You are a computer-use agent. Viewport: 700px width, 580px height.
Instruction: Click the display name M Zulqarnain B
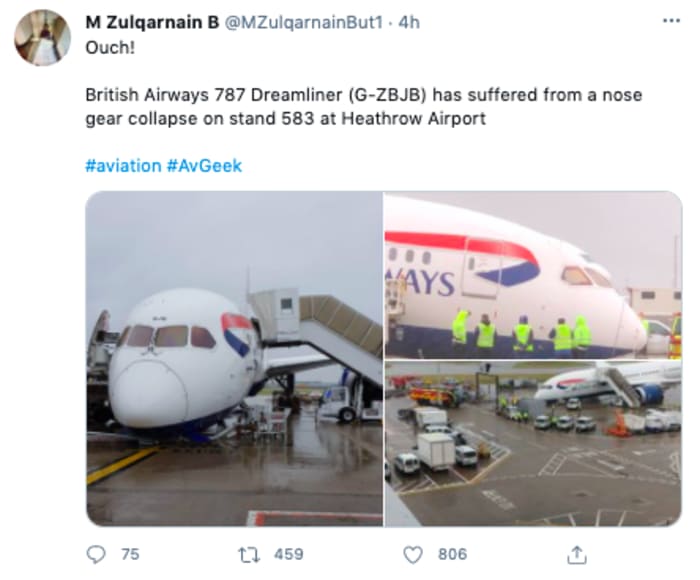pos(151,22)
